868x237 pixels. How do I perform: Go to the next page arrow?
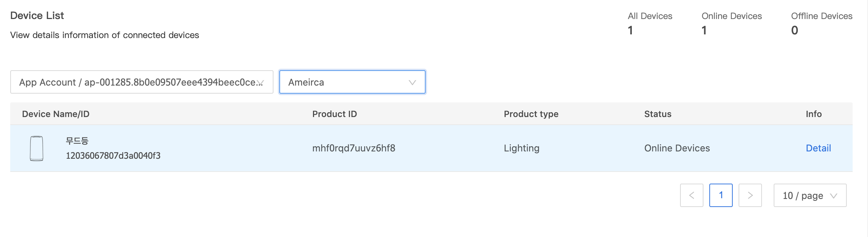[750, 195]
